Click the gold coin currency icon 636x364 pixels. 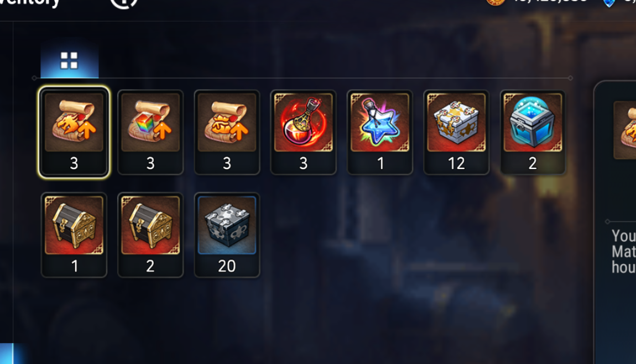pyautogui.click(x=496, y=2)
